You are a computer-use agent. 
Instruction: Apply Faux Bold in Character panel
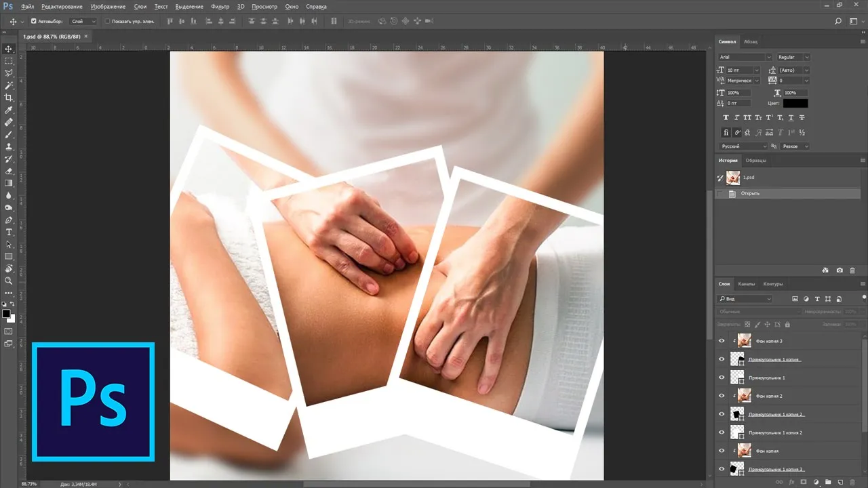click(x=726, y=117)
